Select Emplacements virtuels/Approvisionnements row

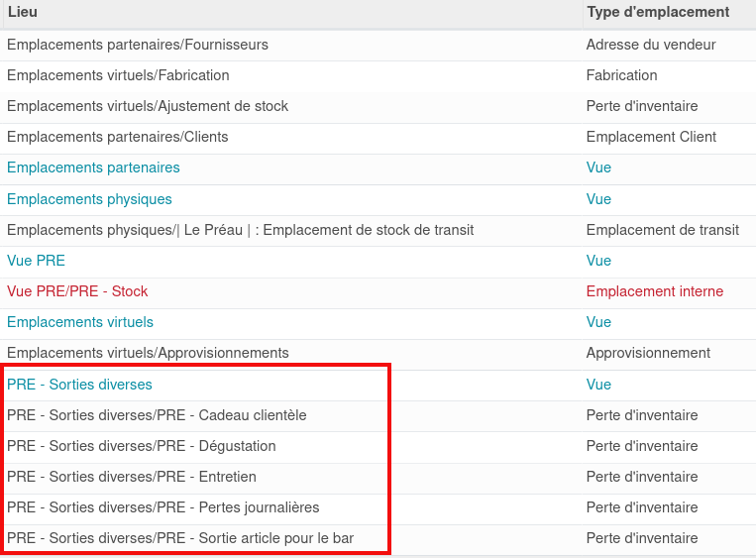148,353
